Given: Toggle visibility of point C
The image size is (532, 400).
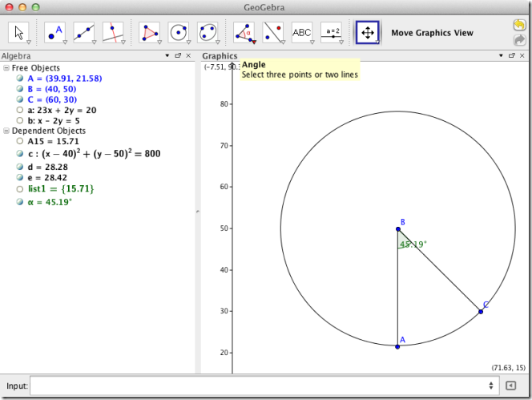Looking at the screenshot, I should click(x=20, y=99).
